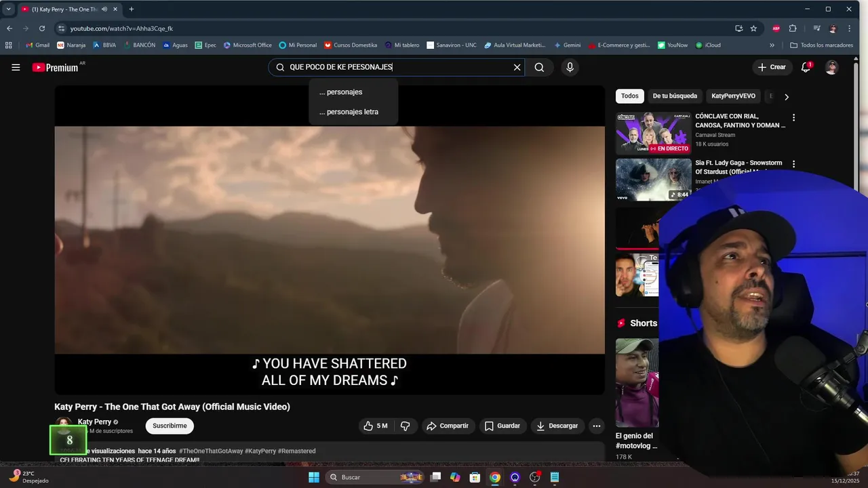Open the Windows Start menu

(313, 477)
